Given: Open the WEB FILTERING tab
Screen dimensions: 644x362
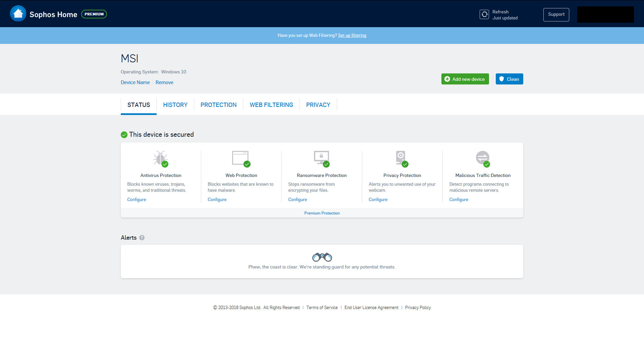Looking at the screenshot, I should coord(271,105).
